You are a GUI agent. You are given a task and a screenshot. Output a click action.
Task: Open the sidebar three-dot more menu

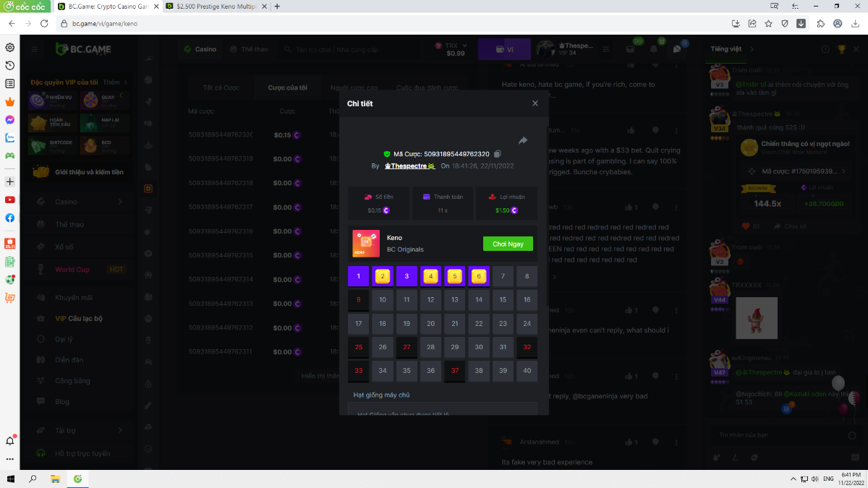(10, 459)
